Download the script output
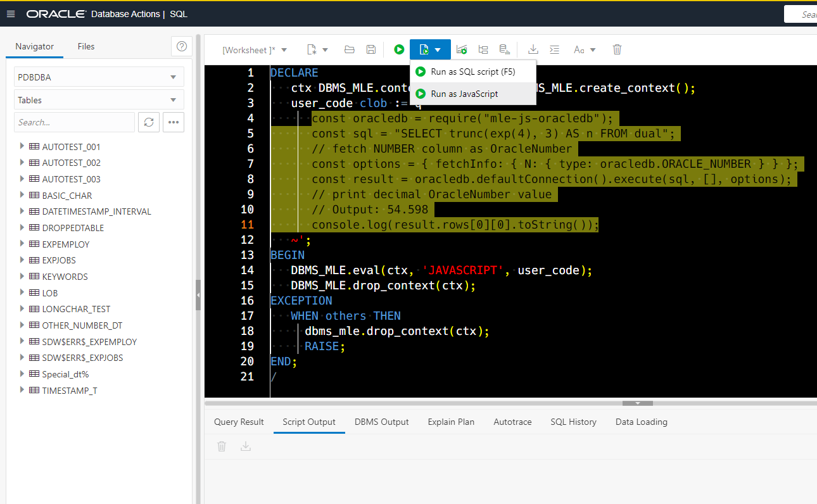817x504 pixels. point(246,446)
